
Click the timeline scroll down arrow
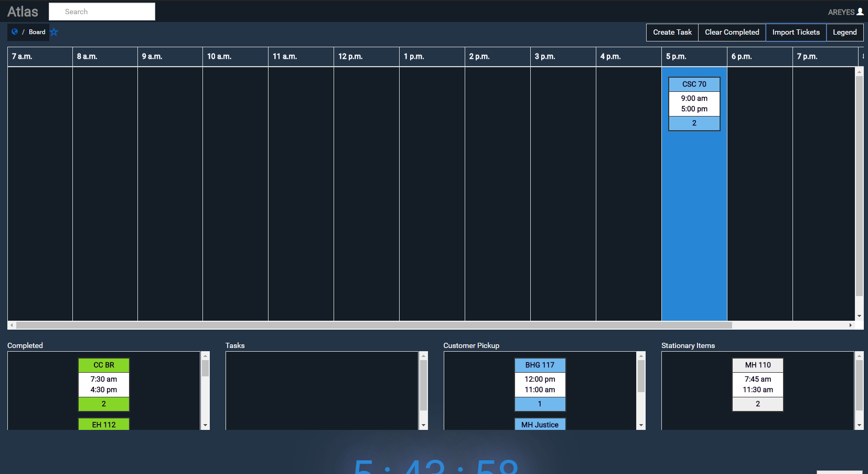pyautogui.click(x=859, y=316)
